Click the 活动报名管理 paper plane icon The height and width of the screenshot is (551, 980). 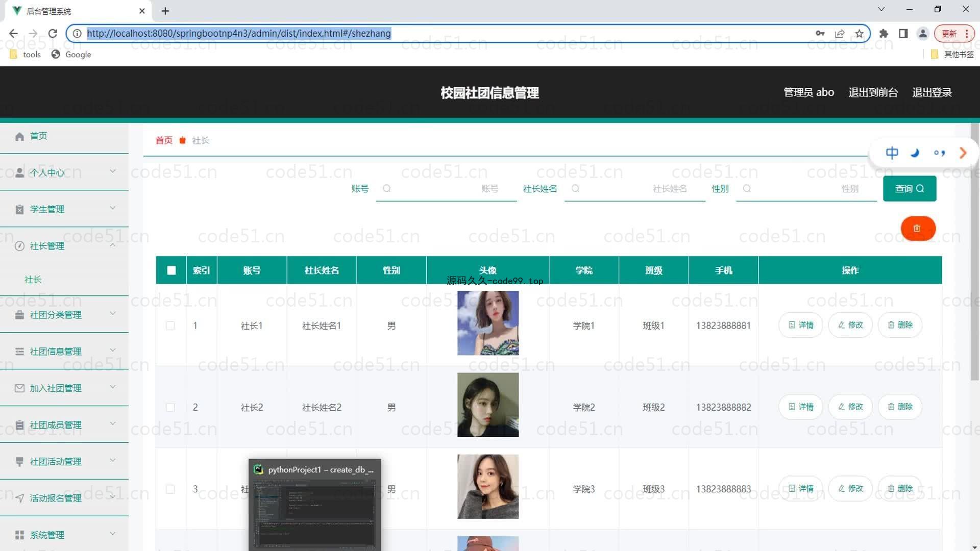coord(19,498)
